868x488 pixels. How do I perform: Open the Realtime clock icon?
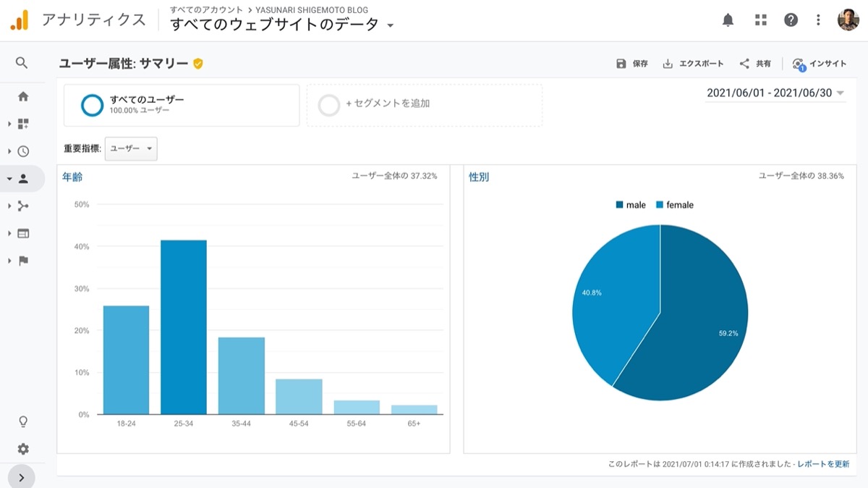pyautogui.click(x=23, y=151)
